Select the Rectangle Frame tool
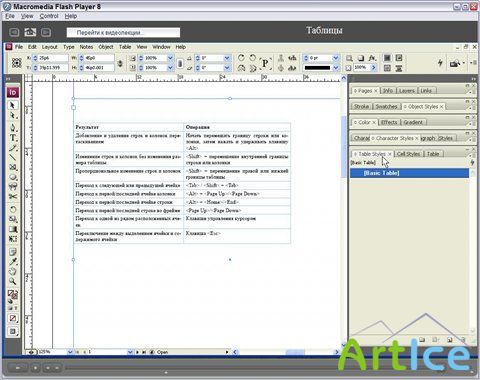The width and height of the screenshot is (480, 380). (x=13, y=167)
